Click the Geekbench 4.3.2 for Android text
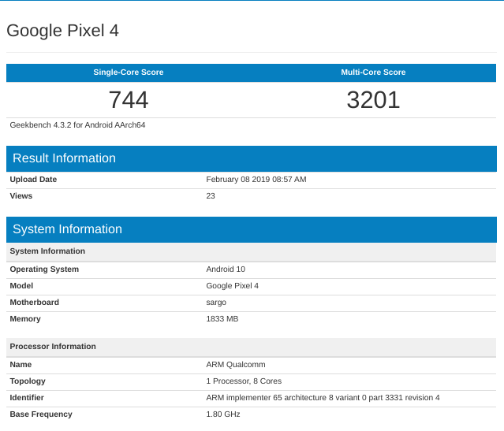 tap(77, 124)
